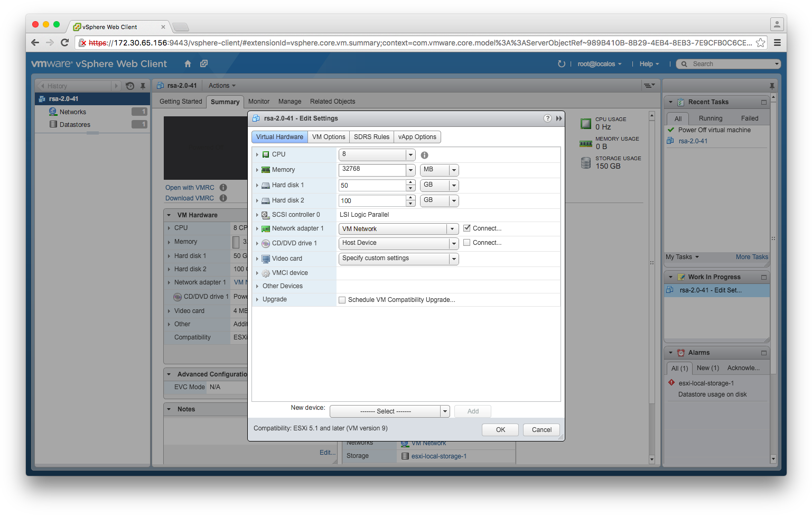Increment Hard disk 1 size stepper
Viewport: 812px width, 515px height.
pyautogui.click(x=410, y=182)
